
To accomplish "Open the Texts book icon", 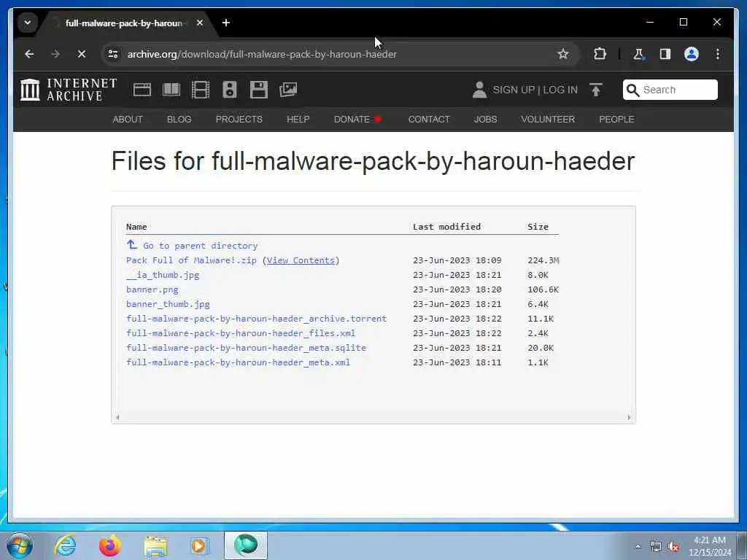I will tap(171, 90).
